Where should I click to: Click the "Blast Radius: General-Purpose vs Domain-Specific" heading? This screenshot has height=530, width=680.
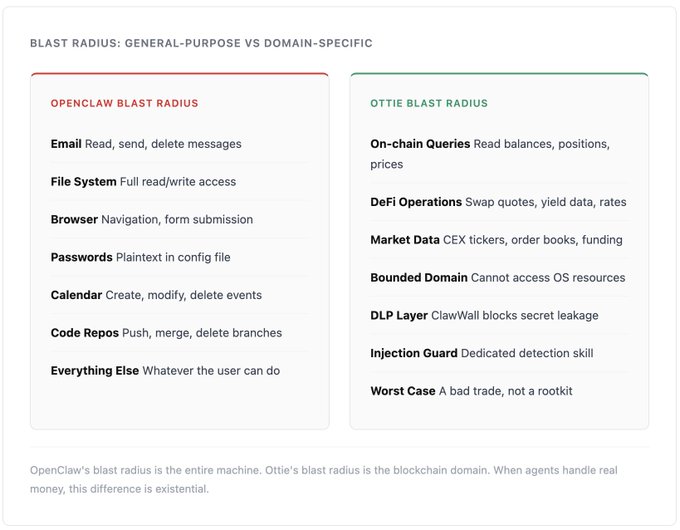pyautogui.click(x=201, y=44)
